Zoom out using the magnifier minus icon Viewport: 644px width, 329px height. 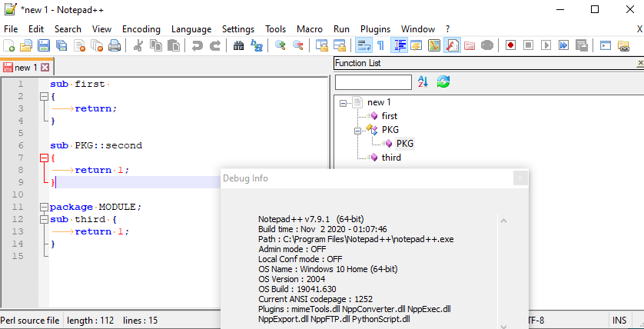coord(297,45)
